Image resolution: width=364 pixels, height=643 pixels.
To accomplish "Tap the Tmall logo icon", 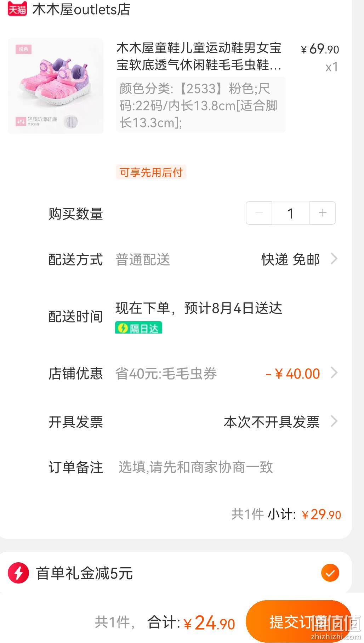I will click(17, 9).
